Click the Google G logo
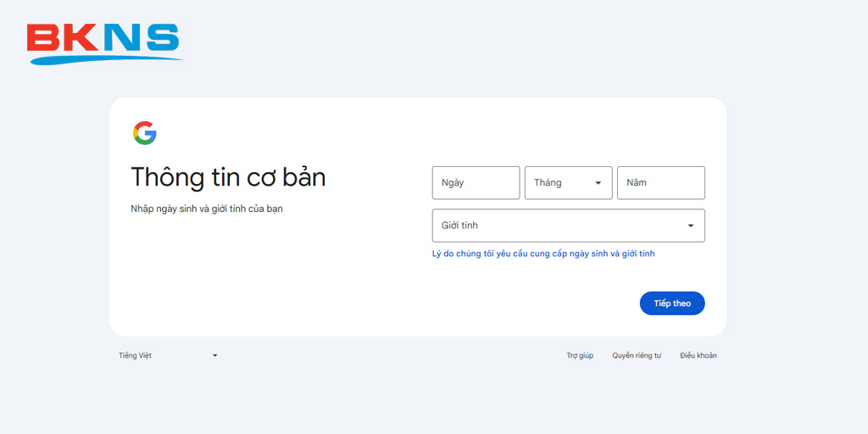This screenshot has width=868, height=434. click(145, 133)
